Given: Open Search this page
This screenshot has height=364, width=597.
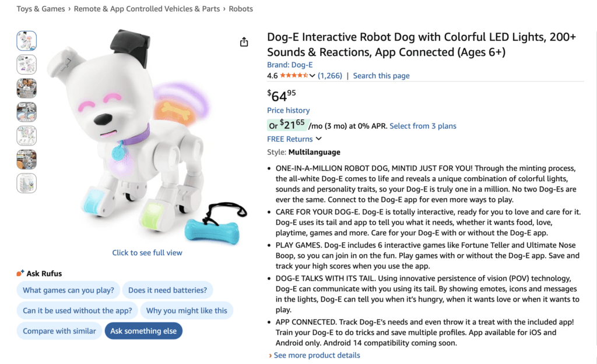Looking at the screenshot, I should [381, 75].
